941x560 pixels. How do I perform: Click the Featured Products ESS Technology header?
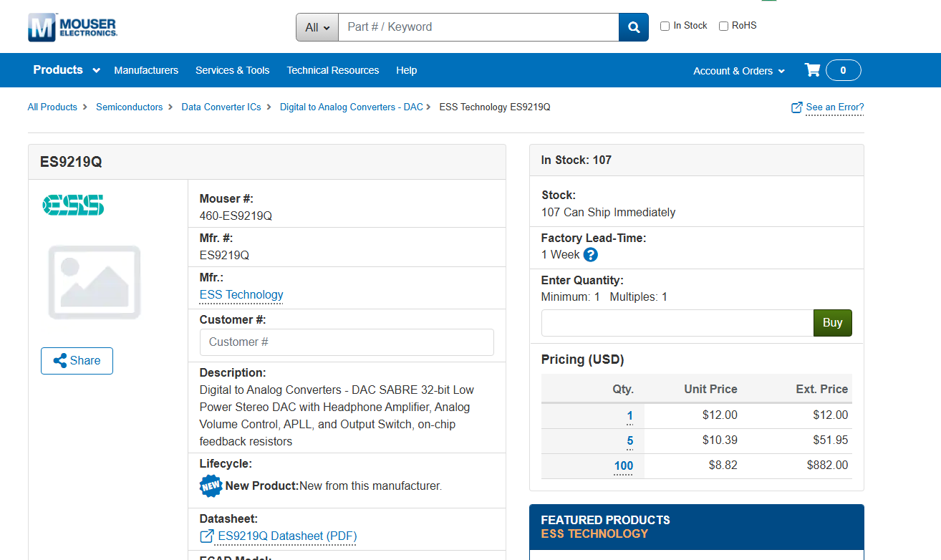(697, 527)
